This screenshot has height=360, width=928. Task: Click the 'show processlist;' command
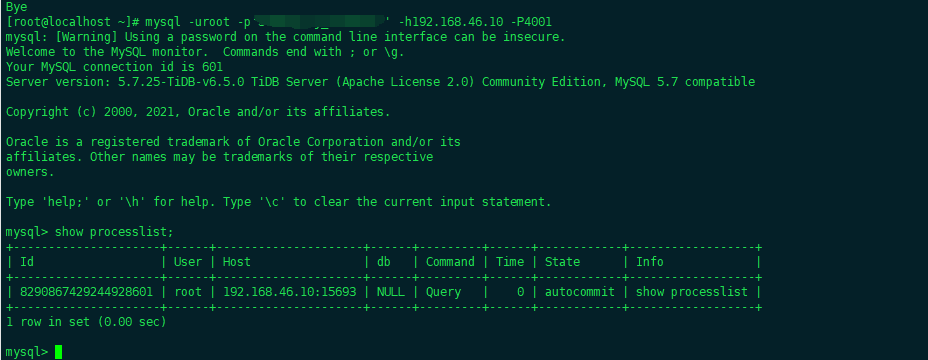coord(114,232)
